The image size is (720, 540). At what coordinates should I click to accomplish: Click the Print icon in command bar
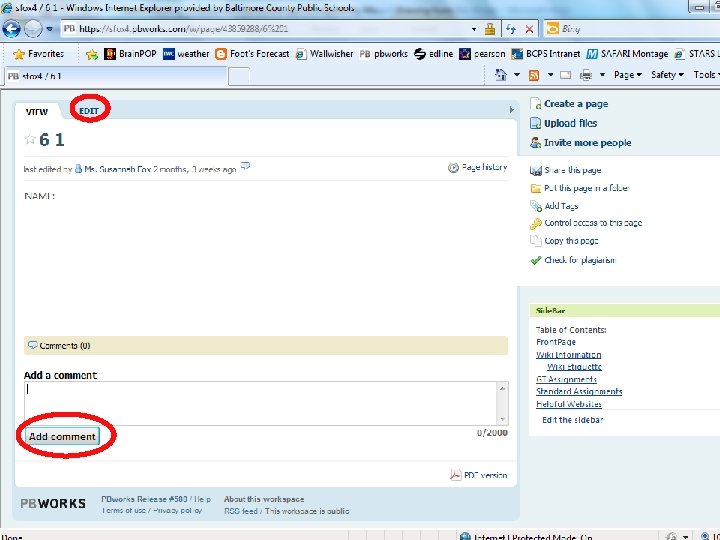click(x=586, y=75)
